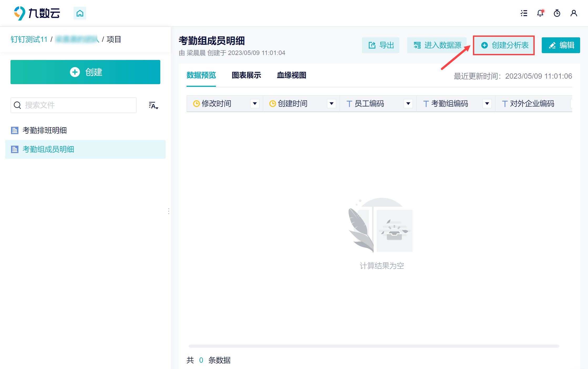Click the 九数云 logo
Screen dimensions: 588x369
coord(37,13)
